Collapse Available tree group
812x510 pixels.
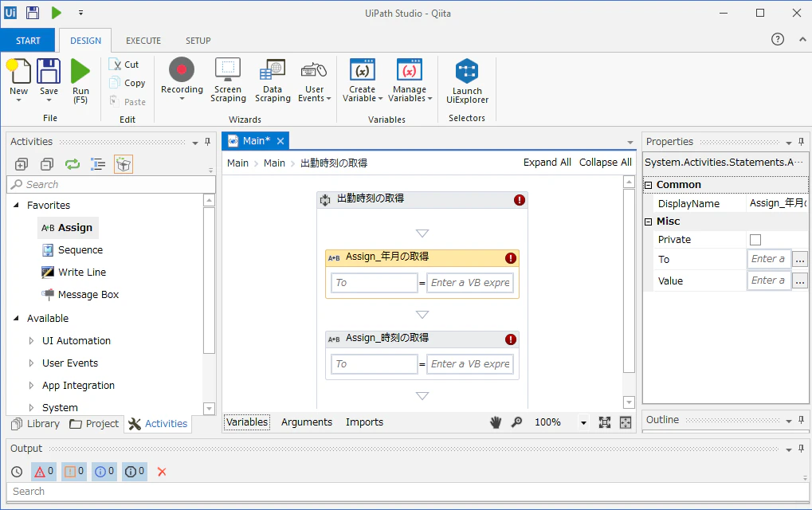[16, 318]
